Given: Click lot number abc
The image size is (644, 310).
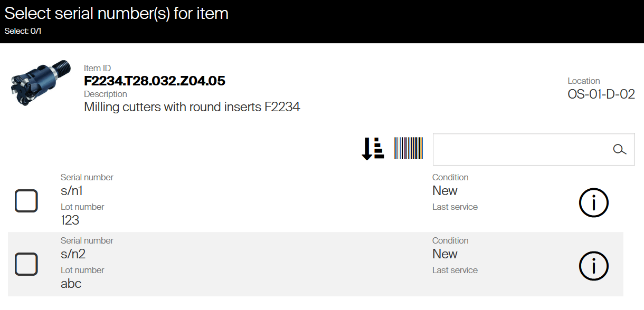Looking at the screenshot, I should [71, 284].
